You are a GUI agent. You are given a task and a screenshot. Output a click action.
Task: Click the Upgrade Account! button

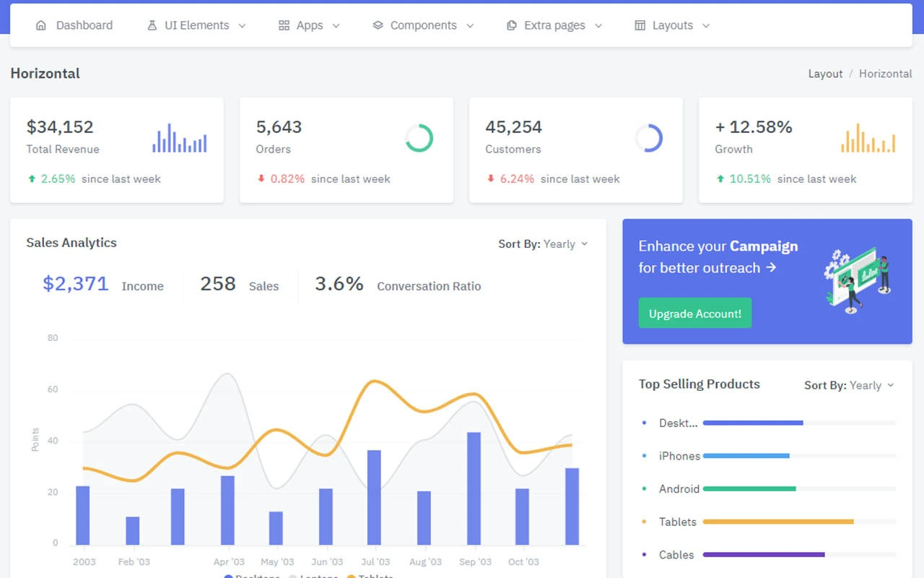point(694,313)
